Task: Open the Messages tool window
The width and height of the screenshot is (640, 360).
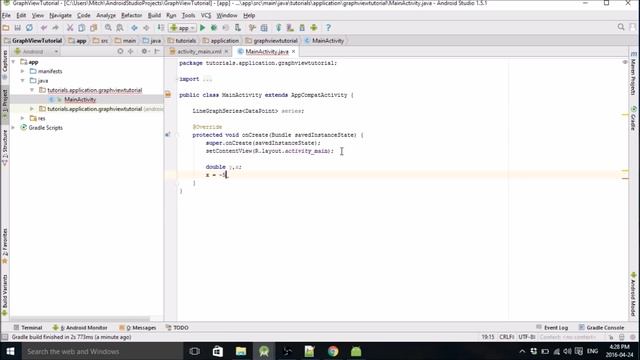Action: [x=138, y=328]
